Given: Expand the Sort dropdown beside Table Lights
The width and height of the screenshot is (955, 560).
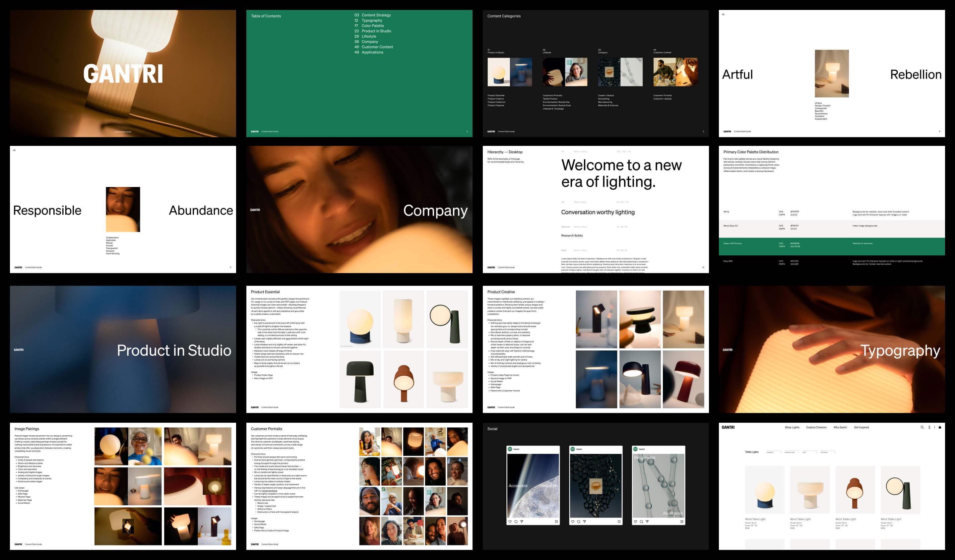Looking at the screenshot, I should (809, 452).
